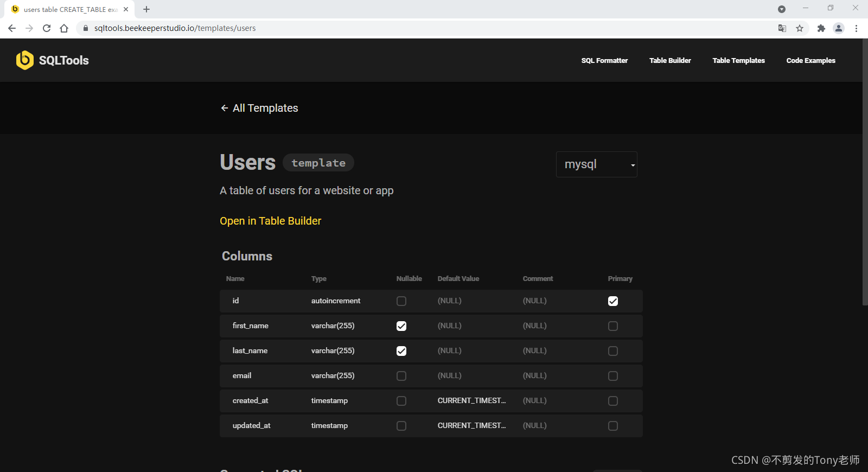Click the SQLTools bee logo icon
Image resolution: width=868 pixels, height=472 pixels.
pos(25,60)
